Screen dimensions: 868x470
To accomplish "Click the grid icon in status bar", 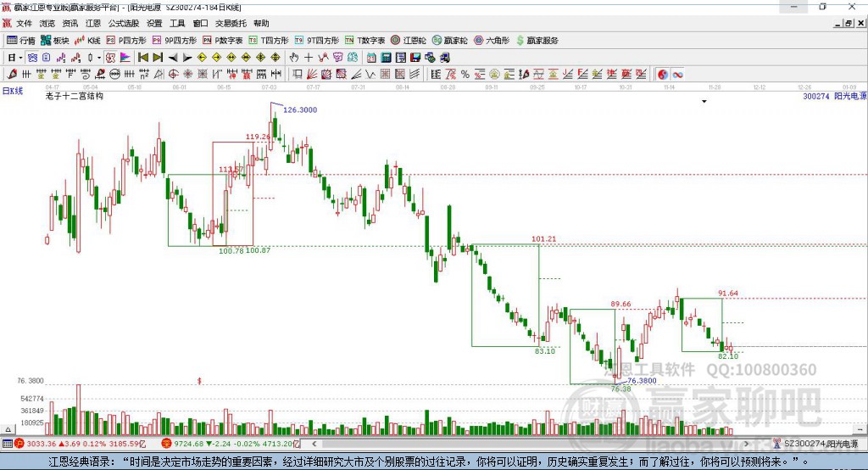I will [7, 444].
